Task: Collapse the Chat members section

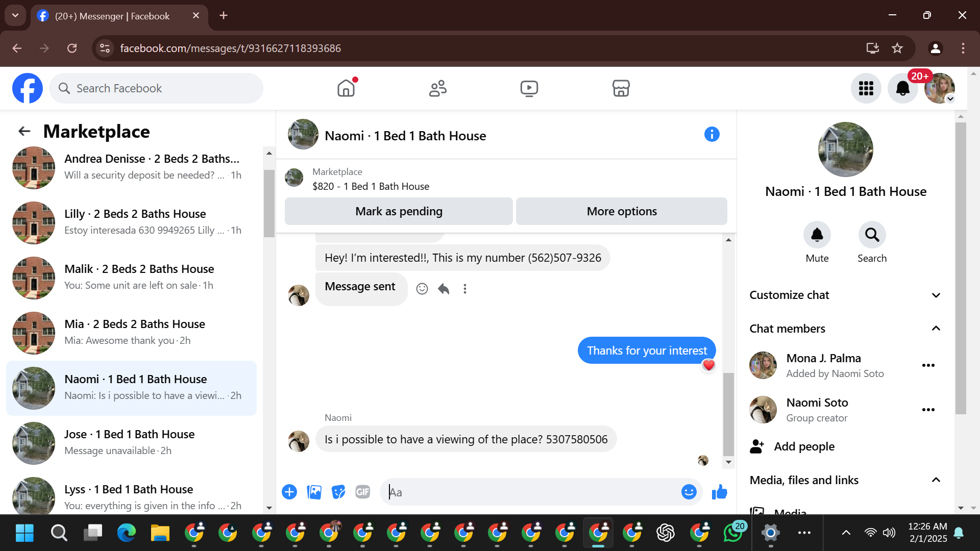Action: tap(845, 329)
